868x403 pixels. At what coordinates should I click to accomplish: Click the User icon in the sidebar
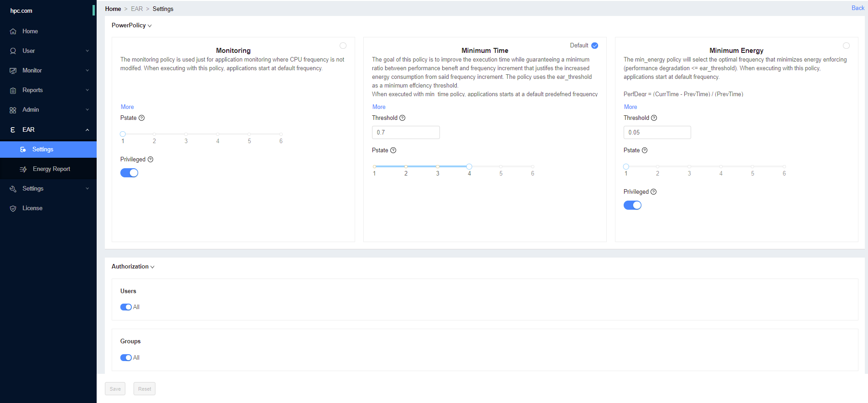pos(13,51)
